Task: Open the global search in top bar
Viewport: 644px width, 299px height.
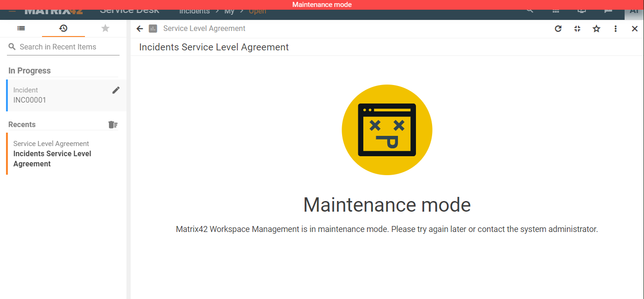Action: coord(530,11)
